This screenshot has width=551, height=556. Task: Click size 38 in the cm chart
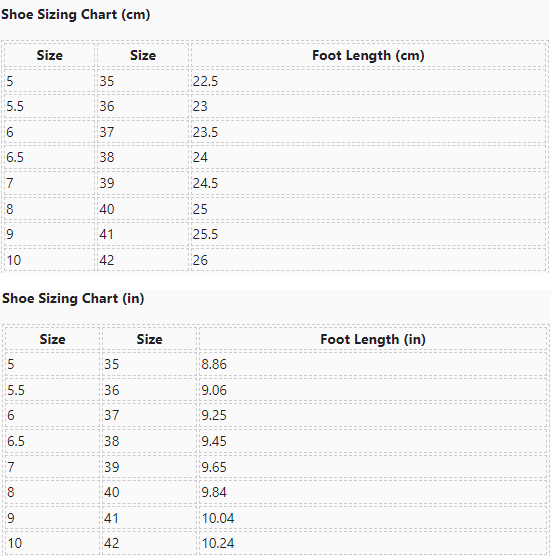[143, 157]
